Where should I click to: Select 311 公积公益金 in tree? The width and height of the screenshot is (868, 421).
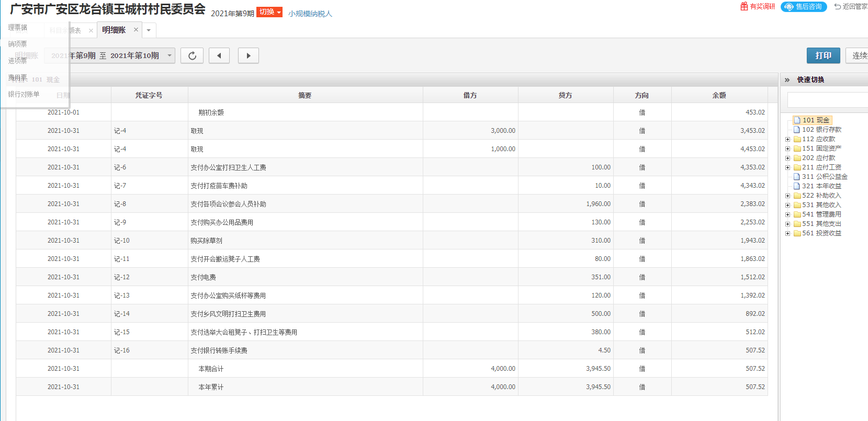pos(825,177)
